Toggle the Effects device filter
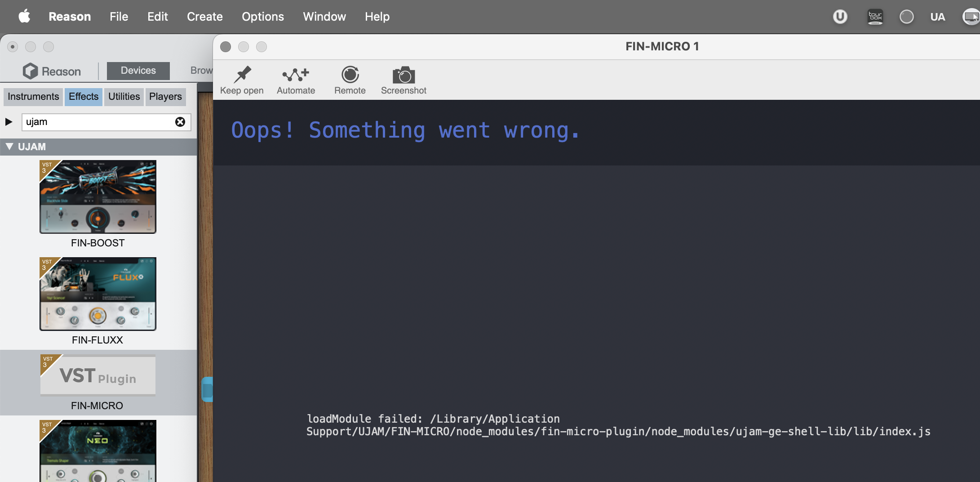 point(84,97)
